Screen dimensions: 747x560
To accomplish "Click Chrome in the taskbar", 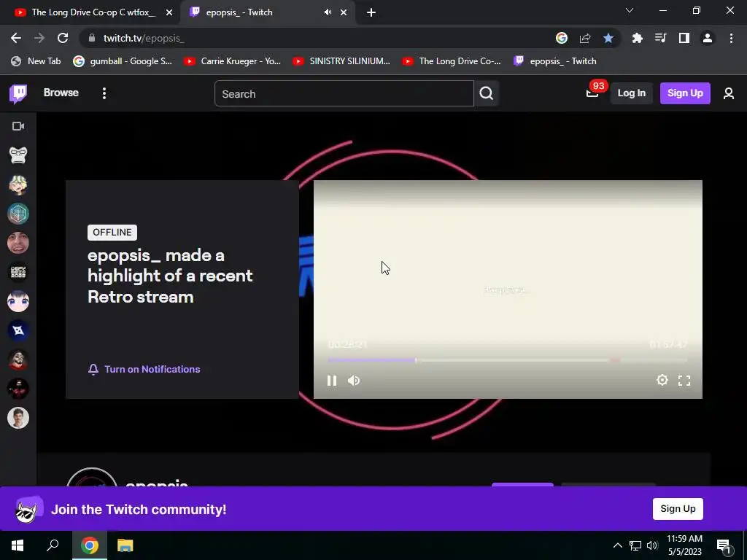I will pos(89,545).
